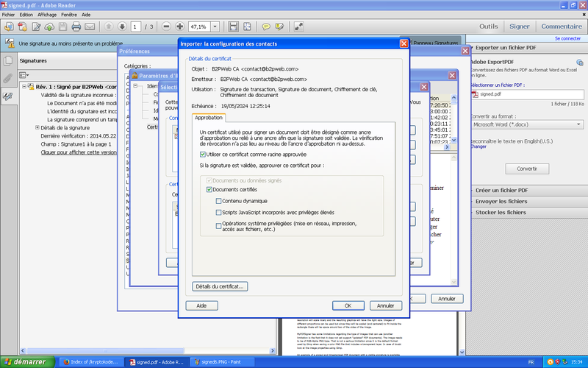Screen dimensions: 588x368
Task: Open the Signatures side panel icon
Action: 8,96
